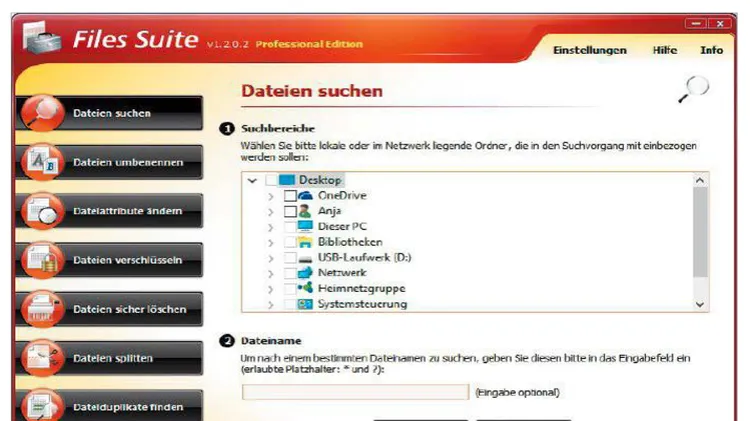Tick the Dieser PC checkbox
The height and width of the screenshot is (421, 750).
click(x=290, y=226)
